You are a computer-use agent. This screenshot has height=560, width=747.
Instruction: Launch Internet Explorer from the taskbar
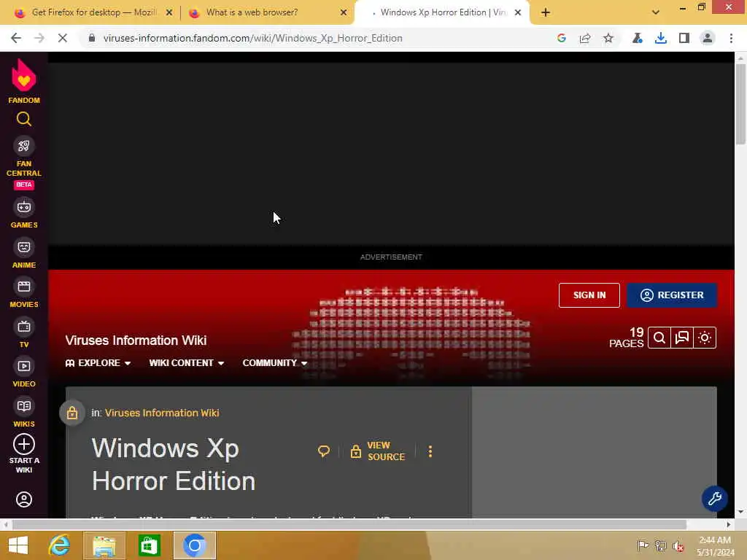point(60,545)
